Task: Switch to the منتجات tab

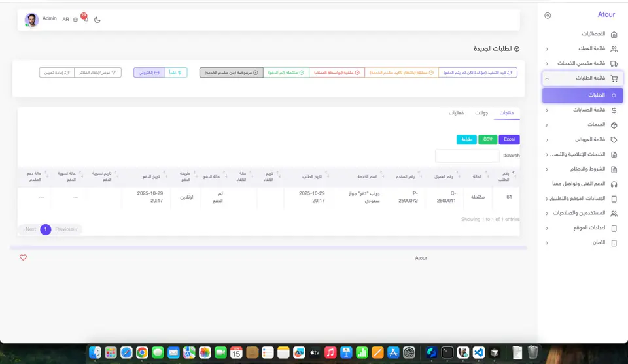Action: click(506, 113)
